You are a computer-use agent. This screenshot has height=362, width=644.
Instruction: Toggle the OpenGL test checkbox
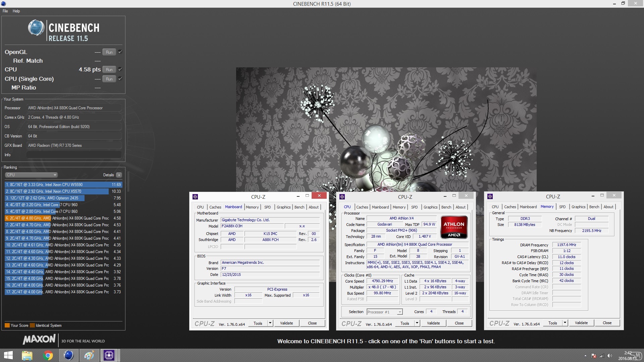click(x=120, y=52)
